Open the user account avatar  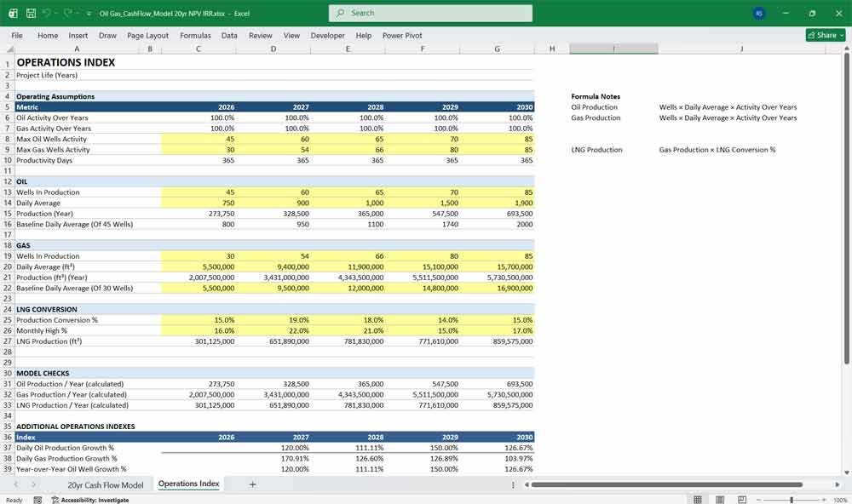[759, 13]
